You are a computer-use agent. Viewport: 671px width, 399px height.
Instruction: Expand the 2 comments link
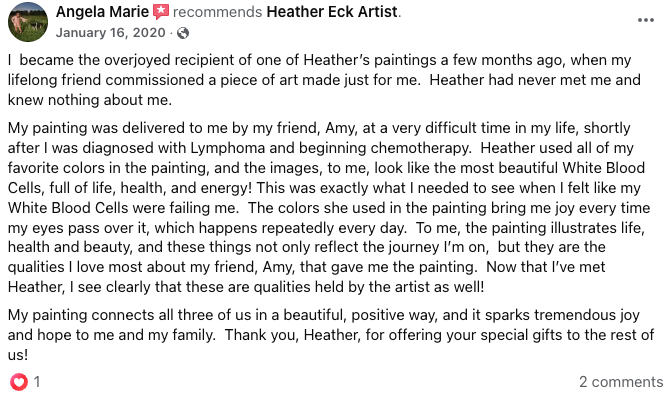click(621, 381)
